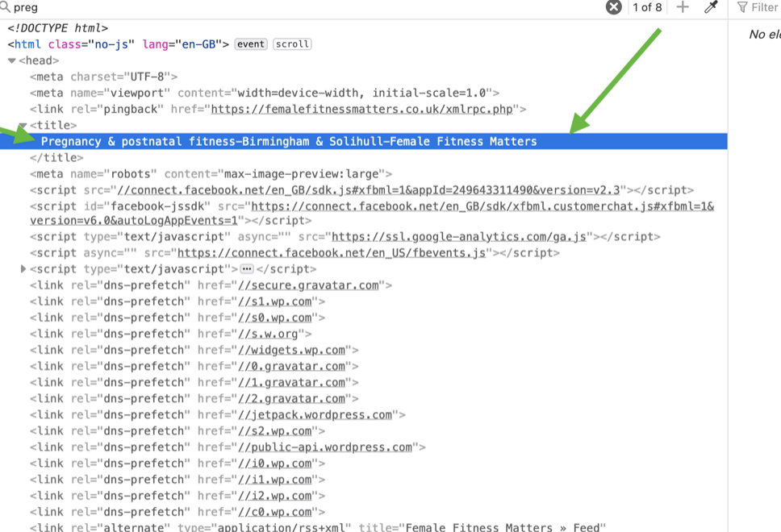Select the link rel="alternate" RSS feed row
The height and width of the screenshot is (532, 781).
pyautogui.click(x=318, y=527)
